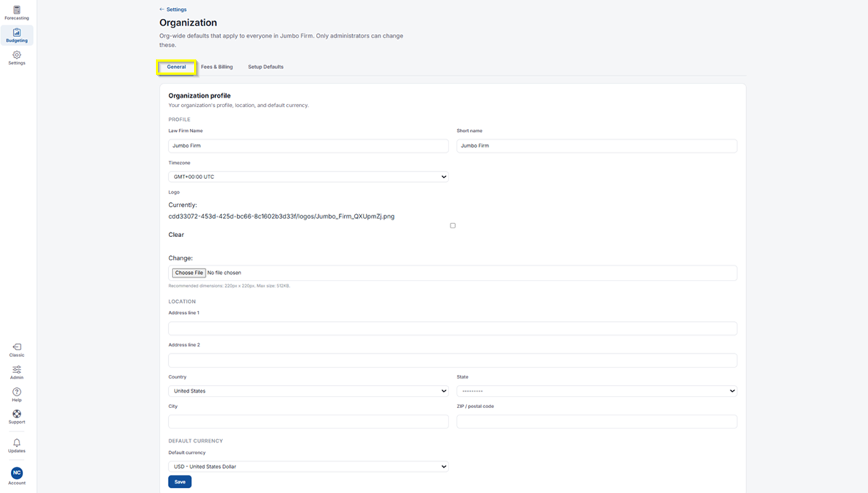Switch to Fees & Billing tab
868x493 pixels.
click(x=217, y=67)
